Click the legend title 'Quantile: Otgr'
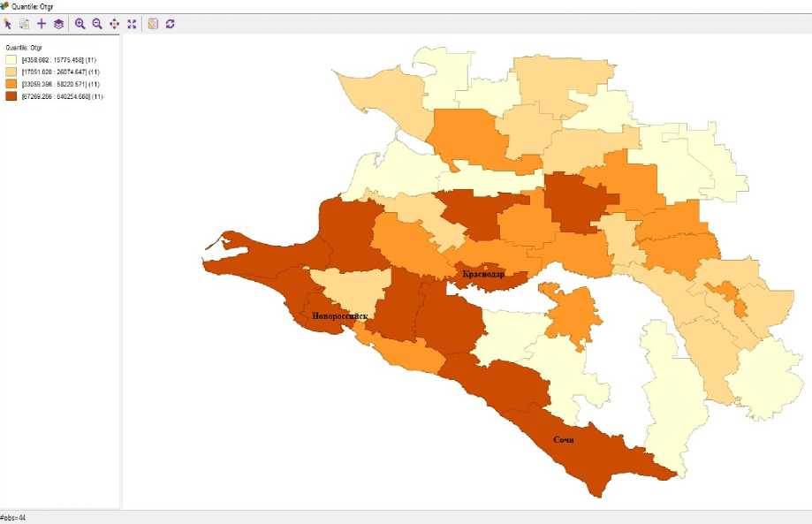Screen dimensions: 812x524 pyautogui.click(x=24, y=48)
